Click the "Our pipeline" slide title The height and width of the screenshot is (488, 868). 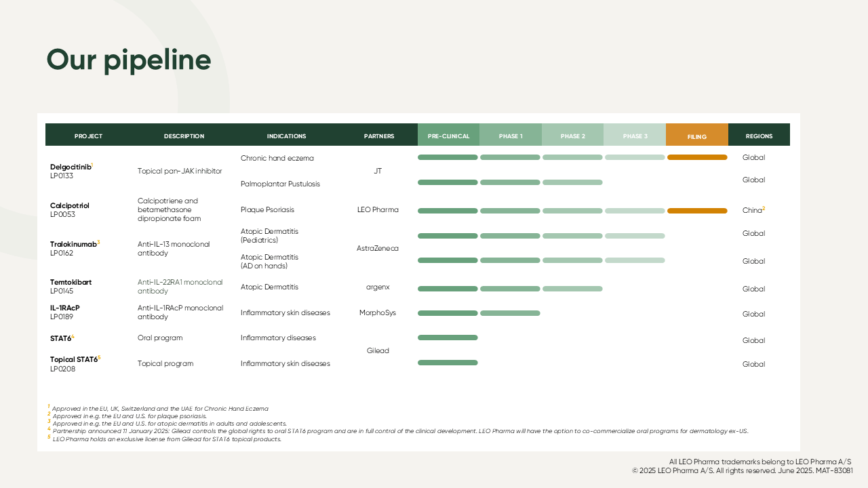click(x=129, y=60)
